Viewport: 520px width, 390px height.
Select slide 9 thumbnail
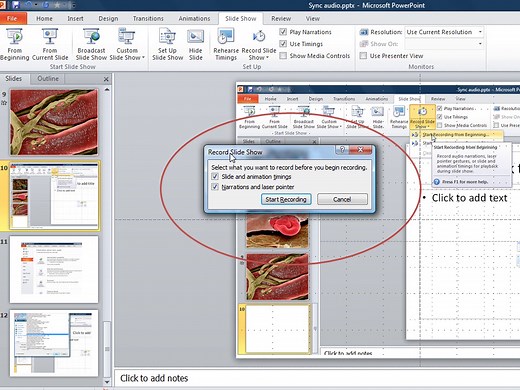(x=54, y=122)
